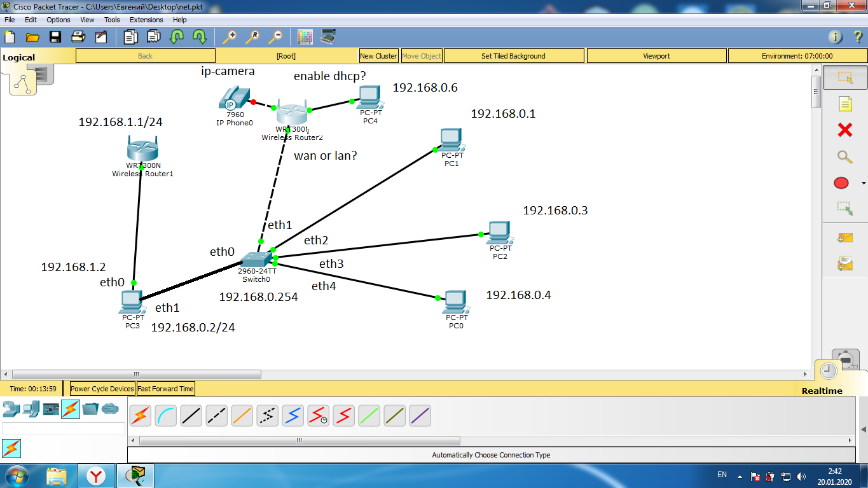Select Miscellaneous folder category
The width and height of the screenshot is (868, 488).
(x=90, y=408)
